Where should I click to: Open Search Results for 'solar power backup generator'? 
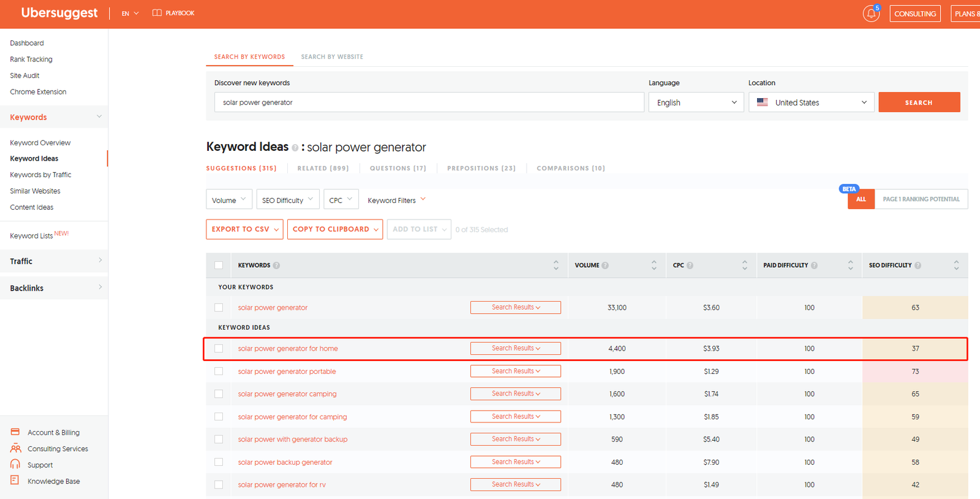click(x=516, y=462)
